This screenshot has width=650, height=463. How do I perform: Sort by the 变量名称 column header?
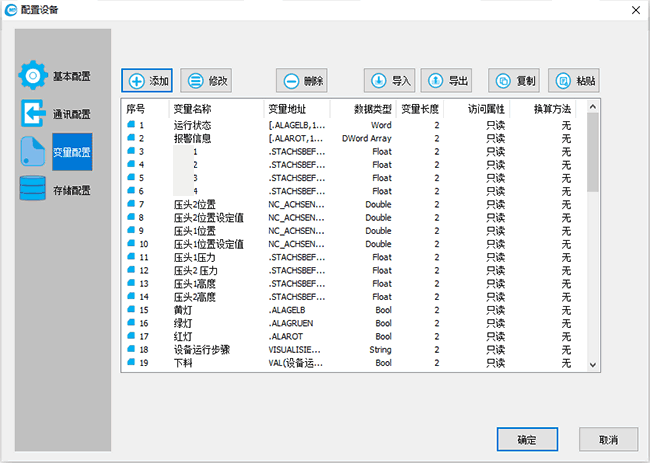[192, 108]
